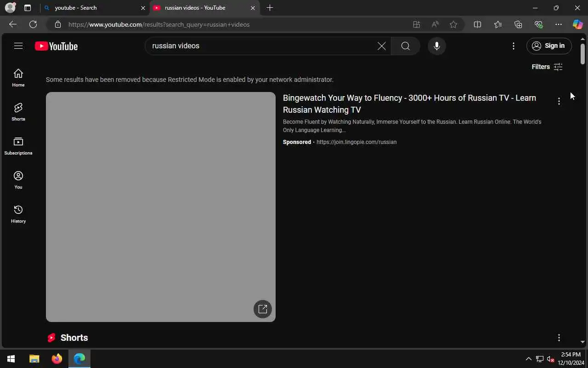Open search Filters
The image size is (588, 368).
click(x=547, y=67)
